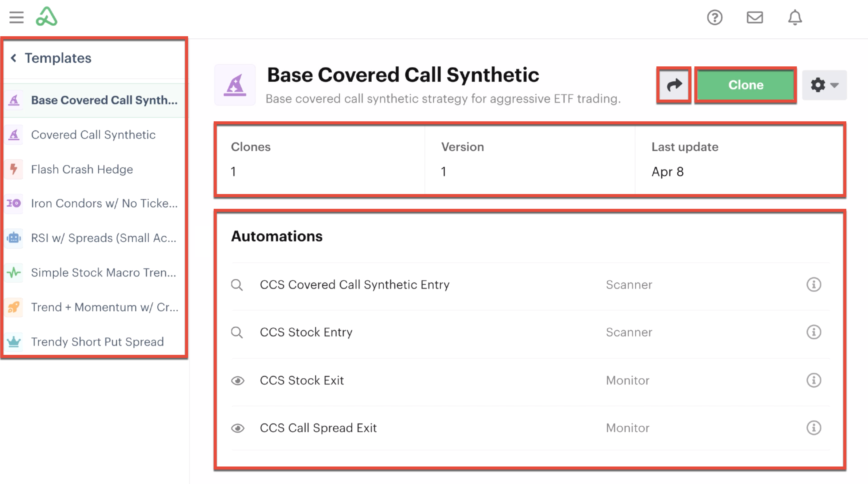Click the eye icon beside CCS Call Spread Exit

tap(237, 428)
